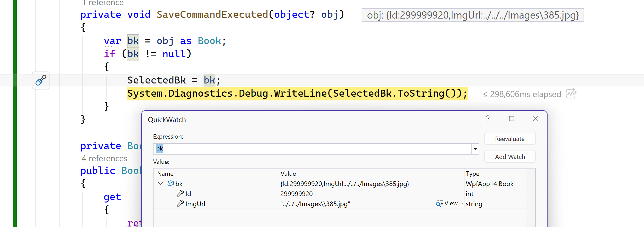Collapse the bk tree node
The height and width of the screenshot is (227, 644).
[161, 183]
